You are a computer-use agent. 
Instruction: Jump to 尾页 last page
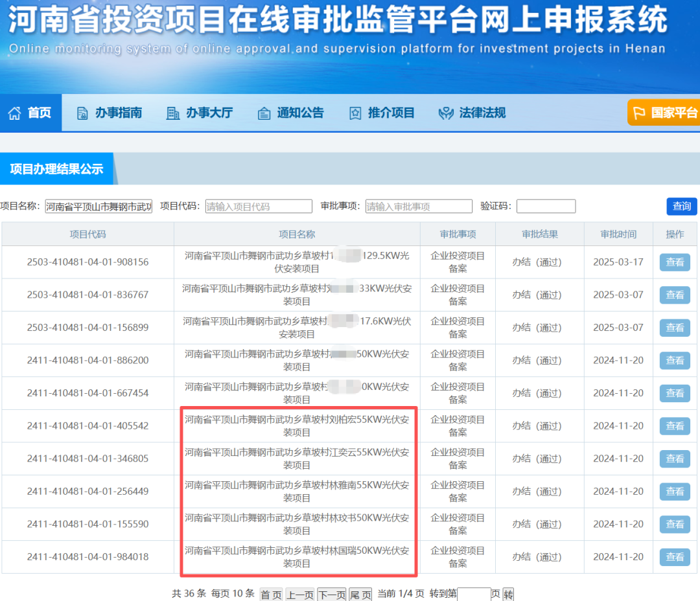click(361, 595)
